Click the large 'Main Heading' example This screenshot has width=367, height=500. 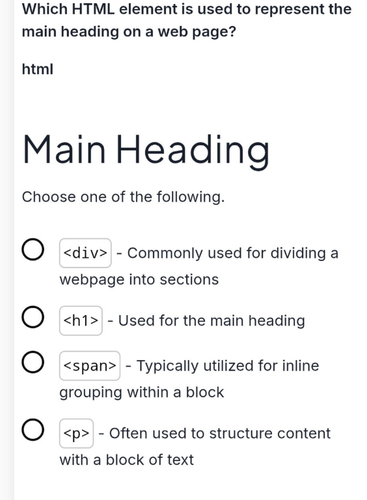(x=146, y=150)
